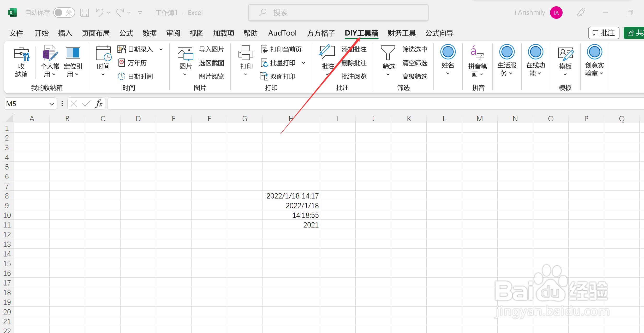Image resolution: width=644 pixels, height=333 pixels.
Task: Click the formula bar input area
Action: coord(375,104)
